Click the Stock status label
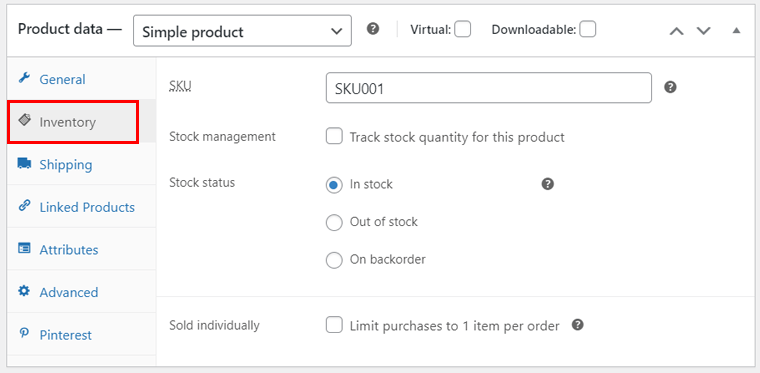 [202, 183]
